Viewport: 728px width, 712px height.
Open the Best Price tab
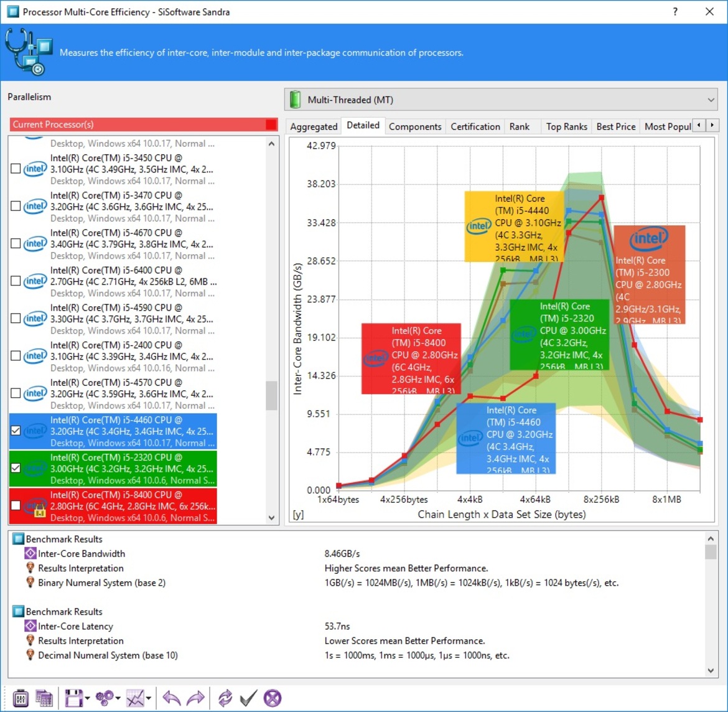click(x=615, y=127)
